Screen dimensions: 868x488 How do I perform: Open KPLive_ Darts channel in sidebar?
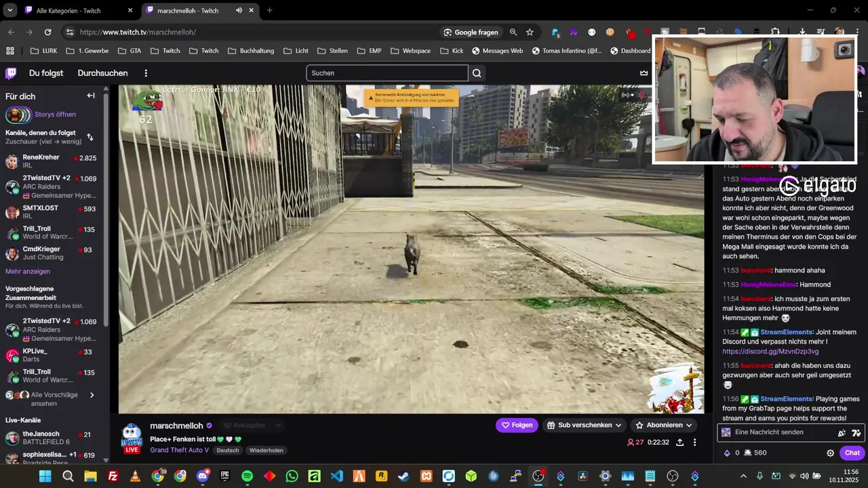pyautogui.click(x=54, y=355)
